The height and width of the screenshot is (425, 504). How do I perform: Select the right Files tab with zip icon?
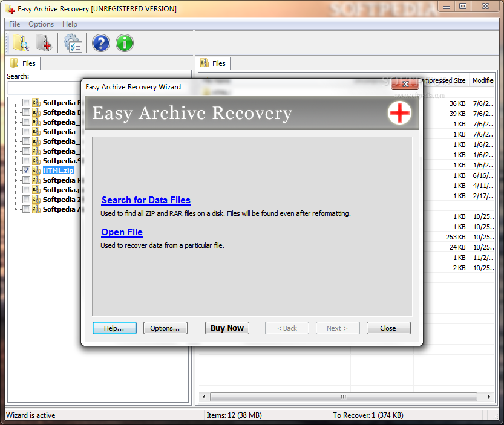pyautogui.click(x=213, y=63)
